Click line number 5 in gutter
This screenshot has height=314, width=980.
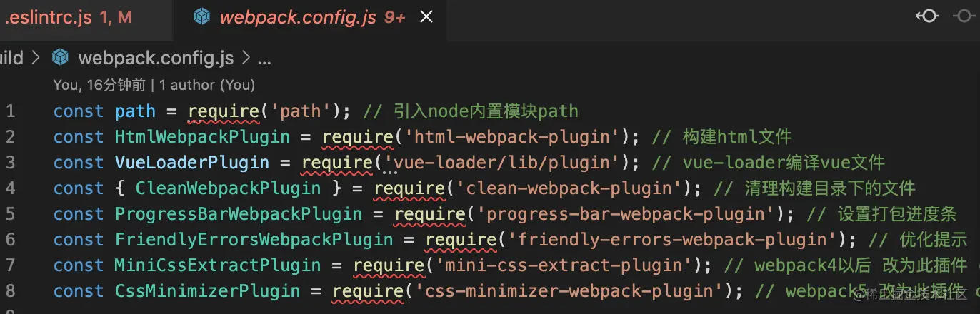tap(10, 214)
